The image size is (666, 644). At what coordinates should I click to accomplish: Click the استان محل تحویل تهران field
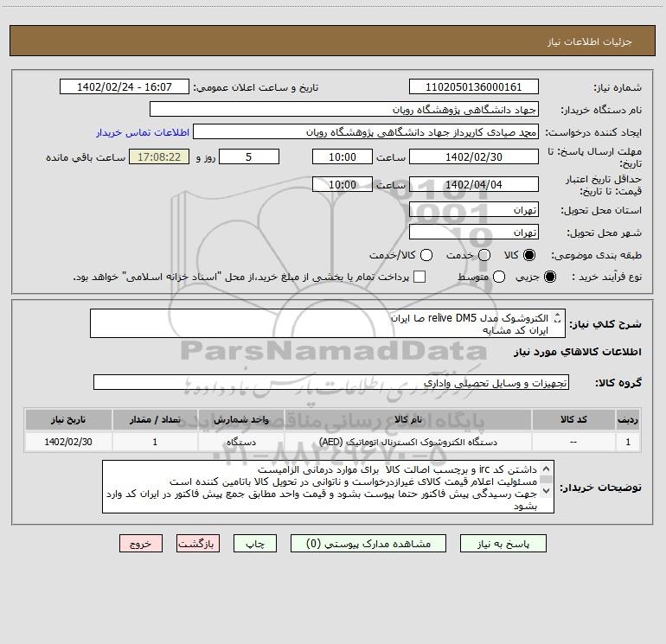[x=474, y=210]
